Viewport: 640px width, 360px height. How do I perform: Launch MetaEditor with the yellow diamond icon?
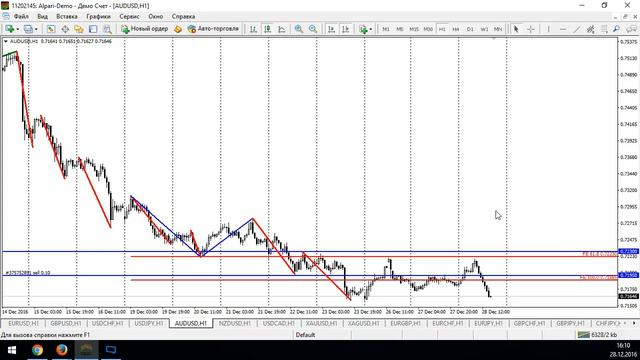178,29
